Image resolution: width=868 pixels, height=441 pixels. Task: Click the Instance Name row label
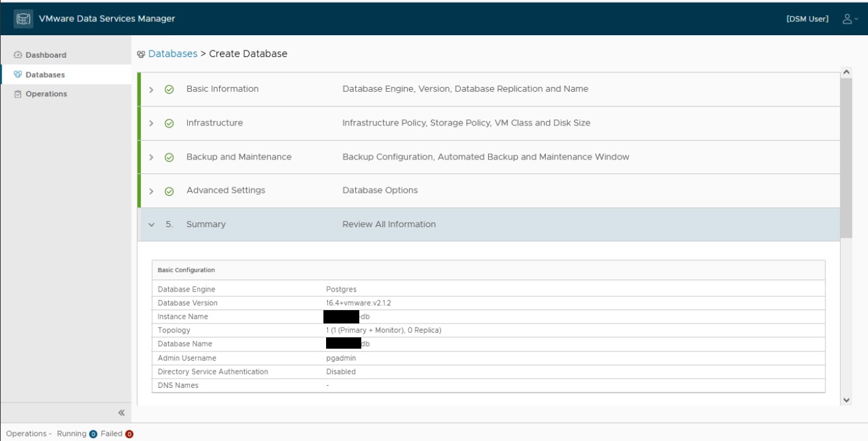point(183,317)
